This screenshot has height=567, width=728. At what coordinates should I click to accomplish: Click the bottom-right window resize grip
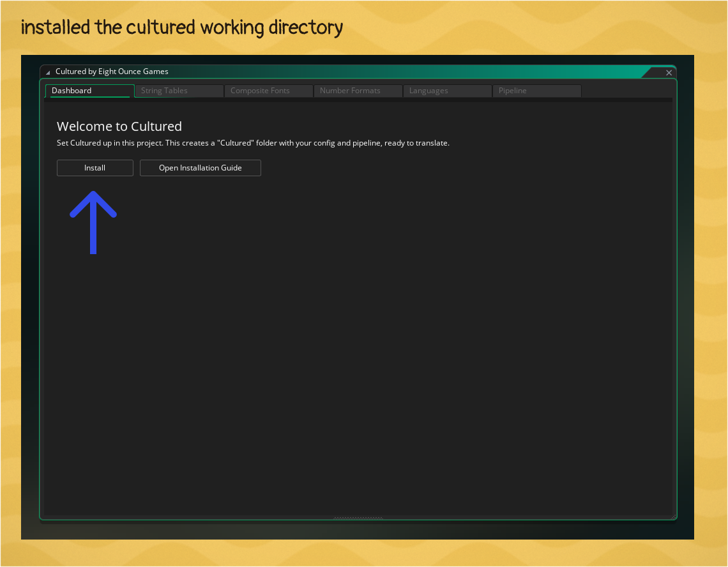tap(673, 517)
